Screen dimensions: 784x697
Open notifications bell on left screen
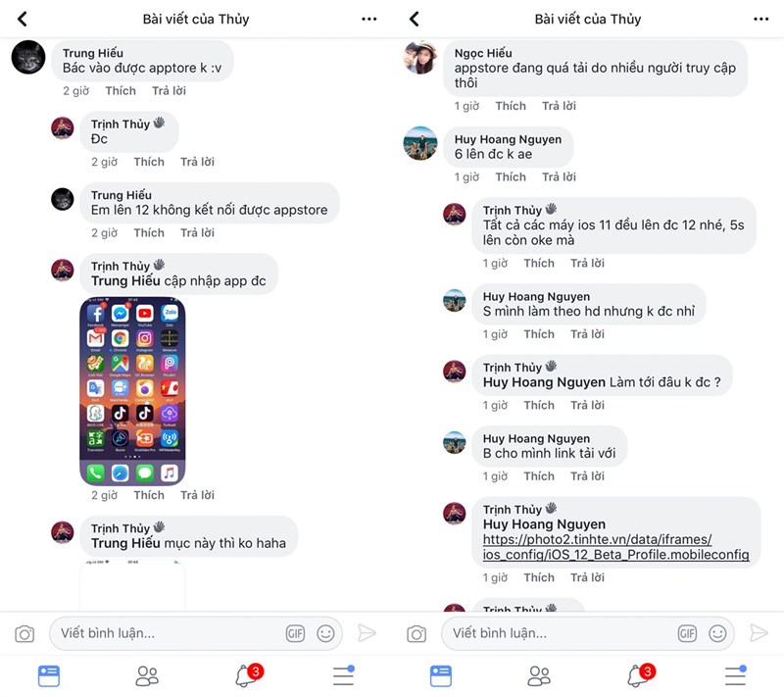[249, 675]
